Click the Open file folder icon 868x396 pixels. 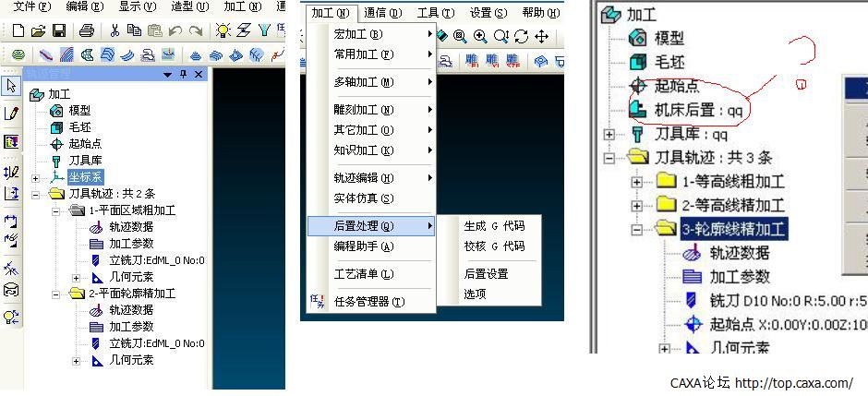tap(38, 30)
